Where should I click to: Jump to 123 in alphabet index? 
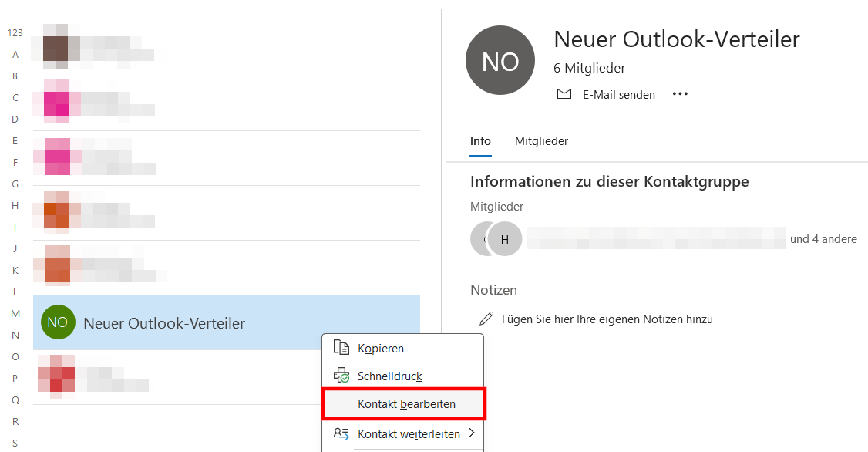pyautogui.click(x=15, y=32)
